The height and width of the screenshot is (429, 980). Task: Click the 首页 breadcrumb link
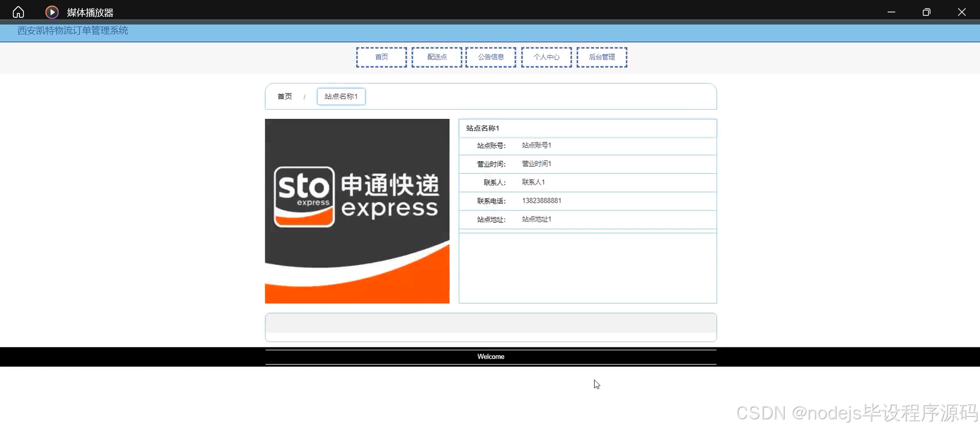[x=285, y=97]
